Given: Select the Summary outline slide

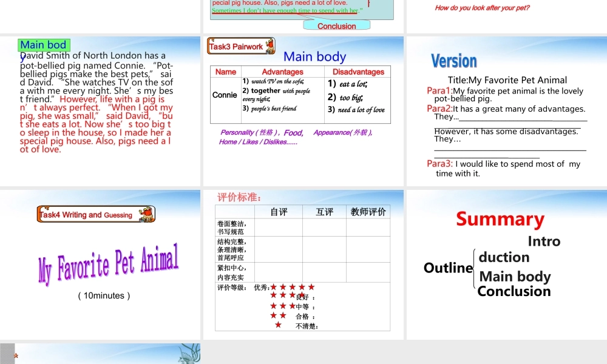Looking at the screenshot, I should coord(507,265).
